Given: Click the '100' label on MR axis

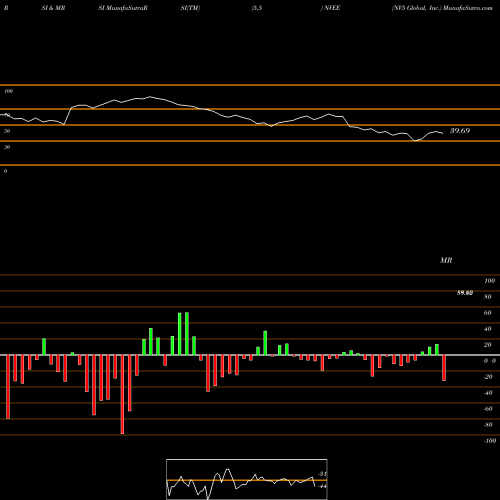Looking at the screenshot, I should point(489,281).
